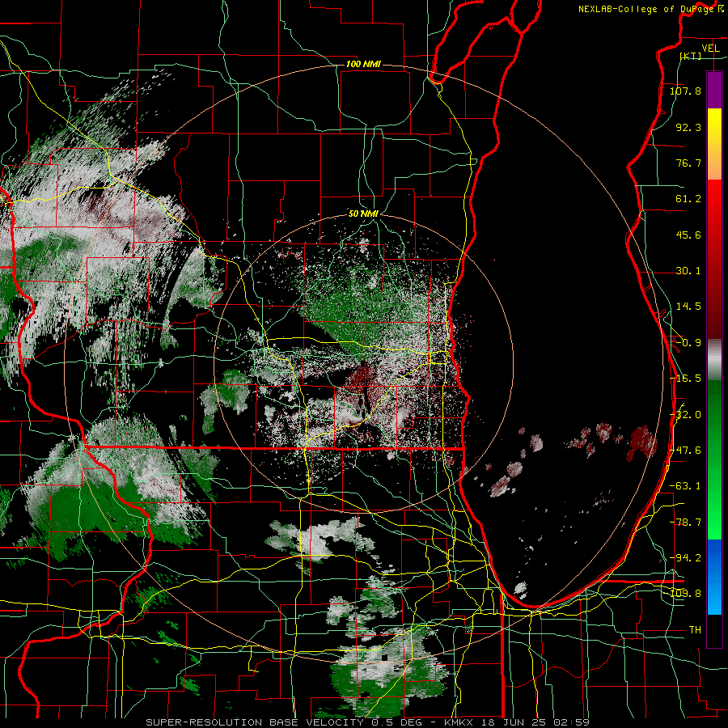Pick the yellow segment of the color bar
This screenshot has width=728, height=728.
click(714, 126)
